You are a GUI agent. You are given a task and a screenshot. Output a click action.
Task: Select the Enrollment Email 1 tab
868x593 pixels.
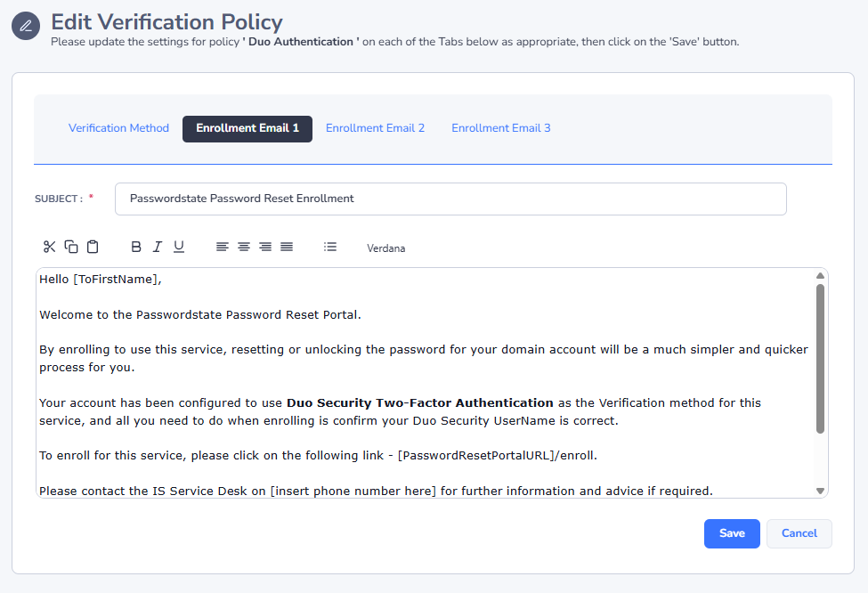(x=247, y=128)
